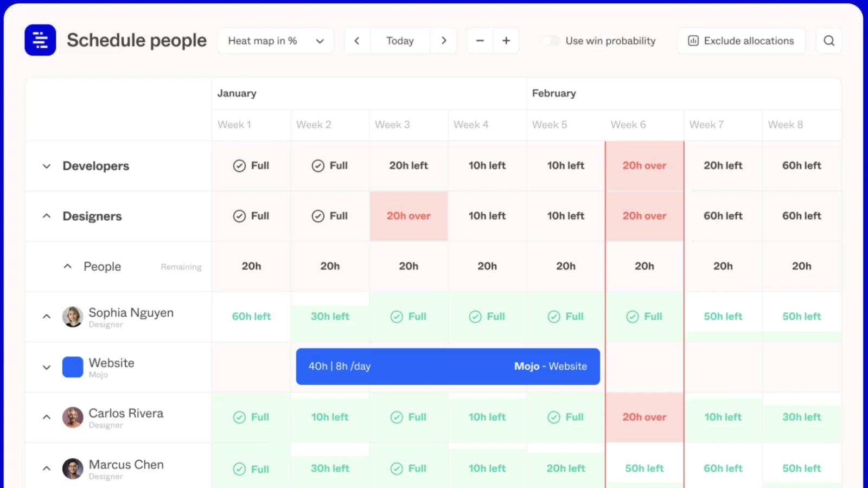Click Marcus Chen's avatar photo

73,469
